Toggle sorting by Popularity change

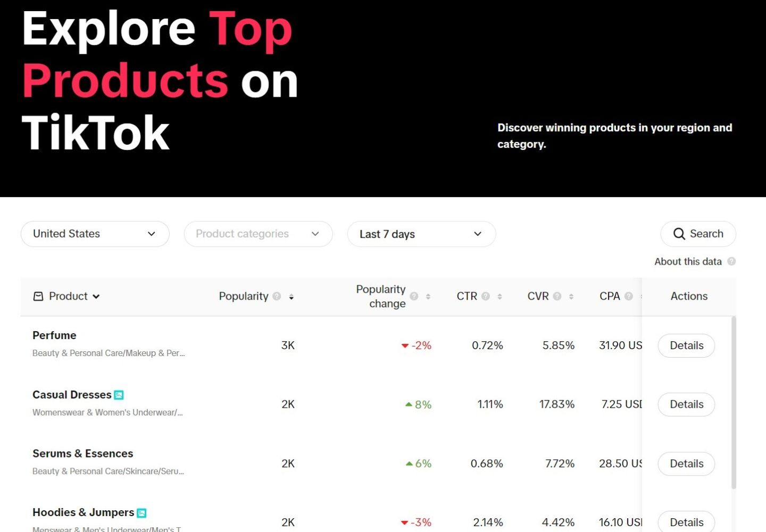coord(428,297)
